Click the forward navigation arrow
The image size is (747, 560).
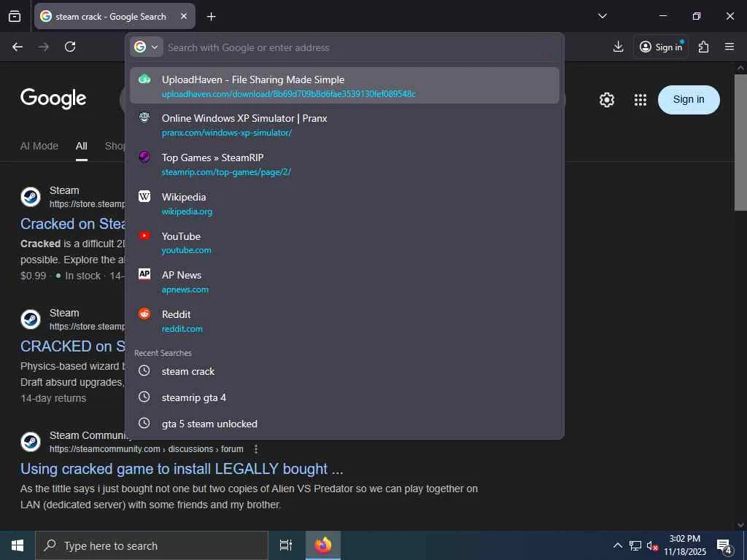coord(43,47)
